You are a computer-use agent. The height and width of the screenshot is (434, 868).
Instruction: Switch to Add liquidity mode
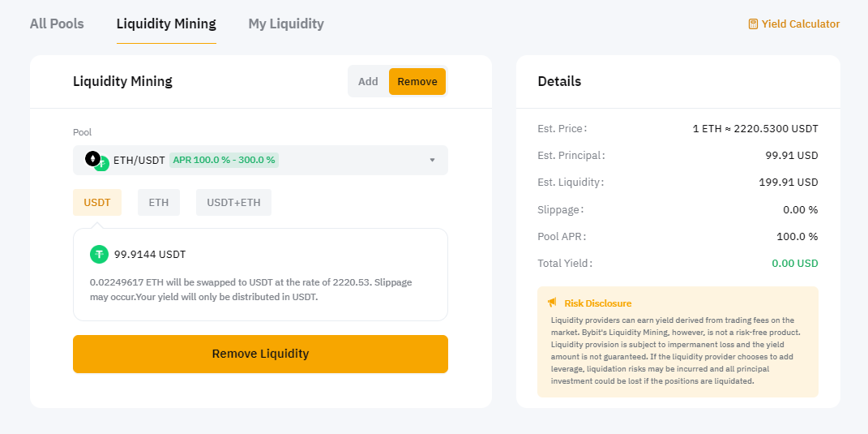pos(368,82)
